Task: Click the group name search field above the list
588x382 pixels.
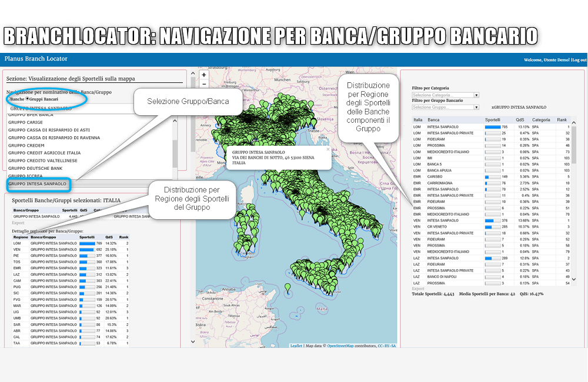Action: click(x=70, y=108)
